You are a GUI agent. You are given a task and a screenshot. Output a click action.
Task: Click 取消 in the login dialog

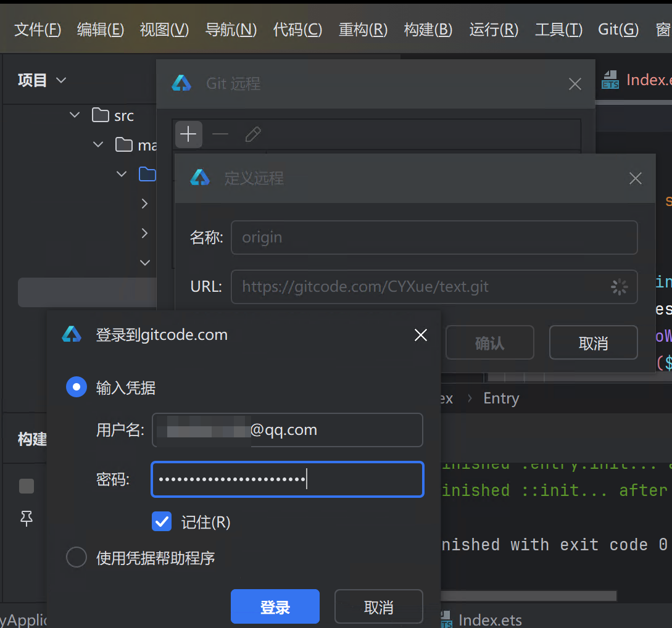click(379, 606)
